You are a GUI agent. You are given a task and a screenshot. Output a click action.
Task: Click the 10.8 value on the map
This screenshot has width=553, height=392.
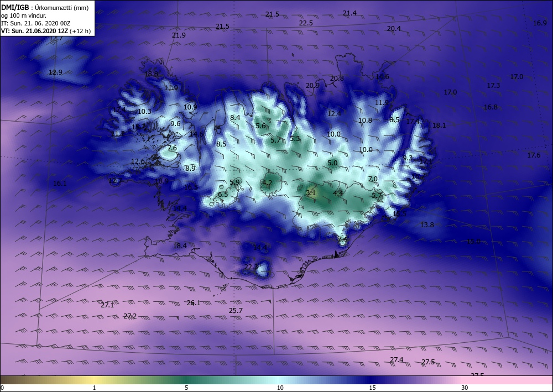[x=365, y=120]
